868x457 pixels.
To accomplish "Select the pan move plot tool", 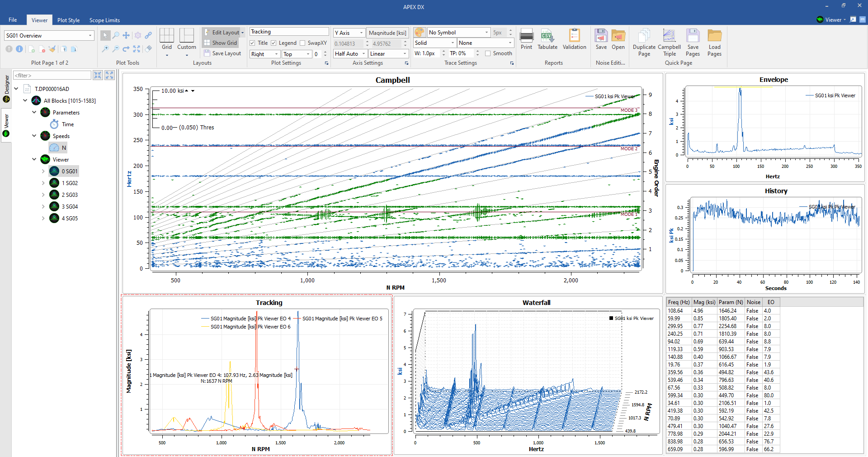I will click(x=126, y=35).
